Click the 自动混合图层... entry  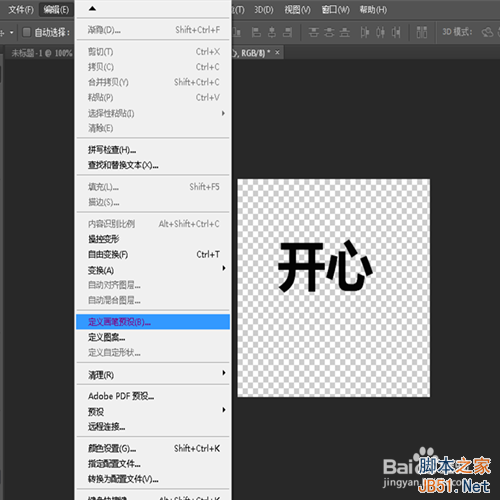pyautogui.click(x=153, y=300)
